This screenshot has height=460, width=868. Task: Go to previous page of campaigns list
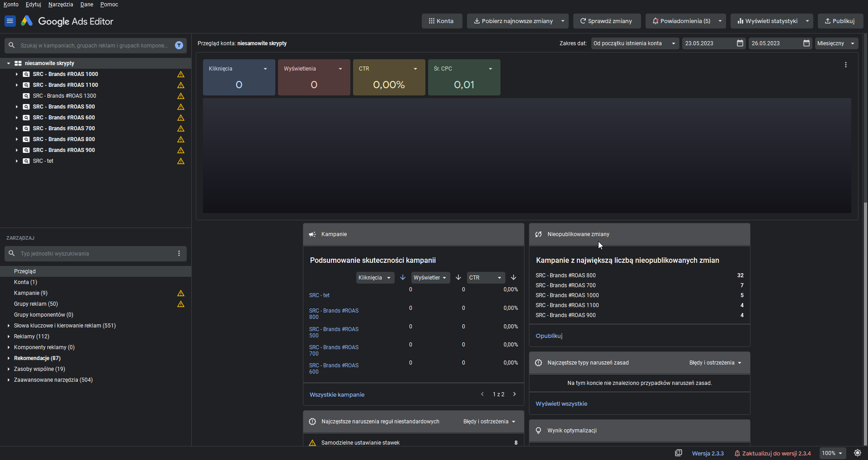click(482, 394)
